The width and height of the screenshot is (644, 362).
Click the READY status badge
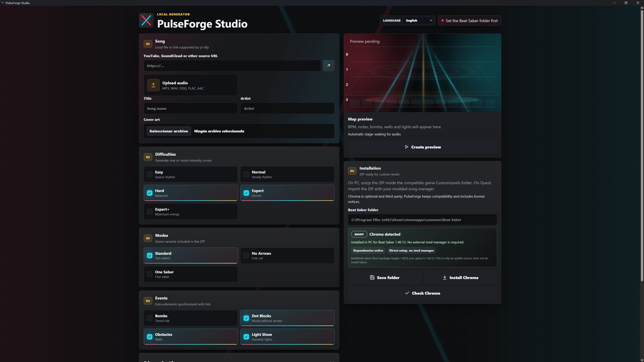point(359,234)
